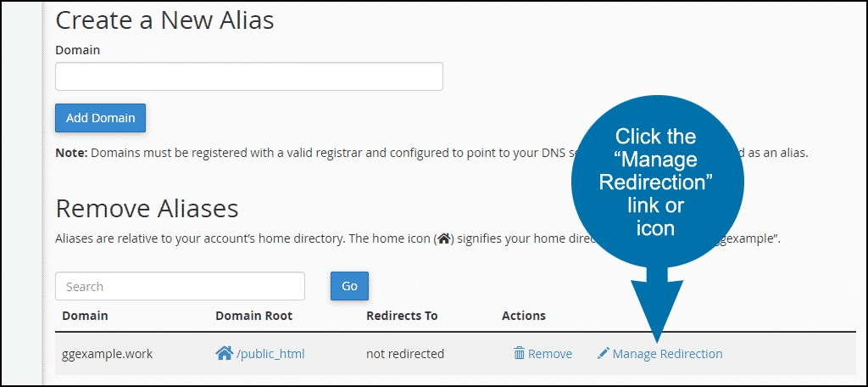Click the home icon in the aliases description

pos(442,239)
